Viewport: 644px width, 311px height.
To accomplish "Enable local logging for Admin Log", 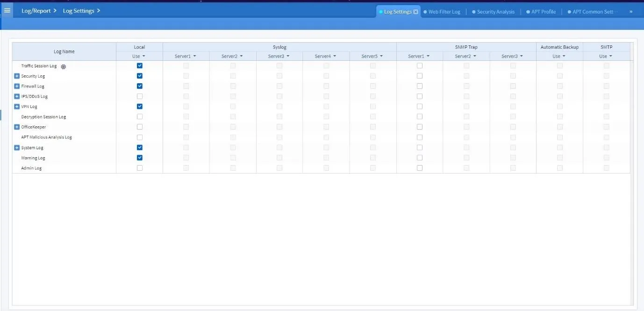I will coord(139,167).
